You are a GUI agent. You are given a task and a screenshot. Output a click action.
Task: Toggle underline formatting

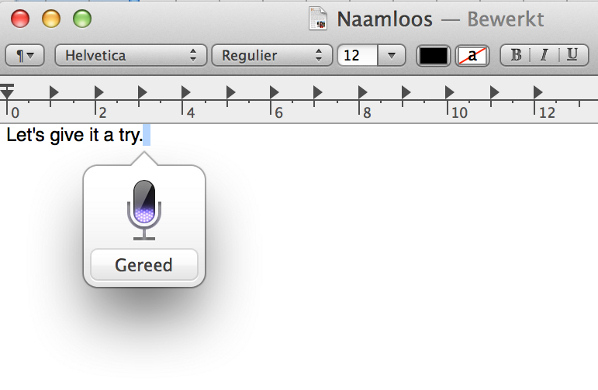tap(573, 55)
